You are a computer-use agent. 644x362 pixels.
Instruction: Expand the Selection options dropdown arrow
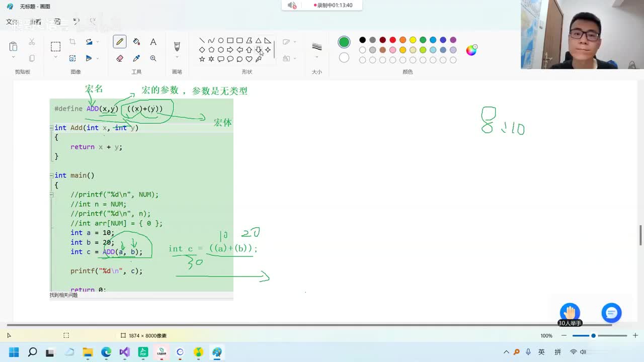[x=55, y=57]
